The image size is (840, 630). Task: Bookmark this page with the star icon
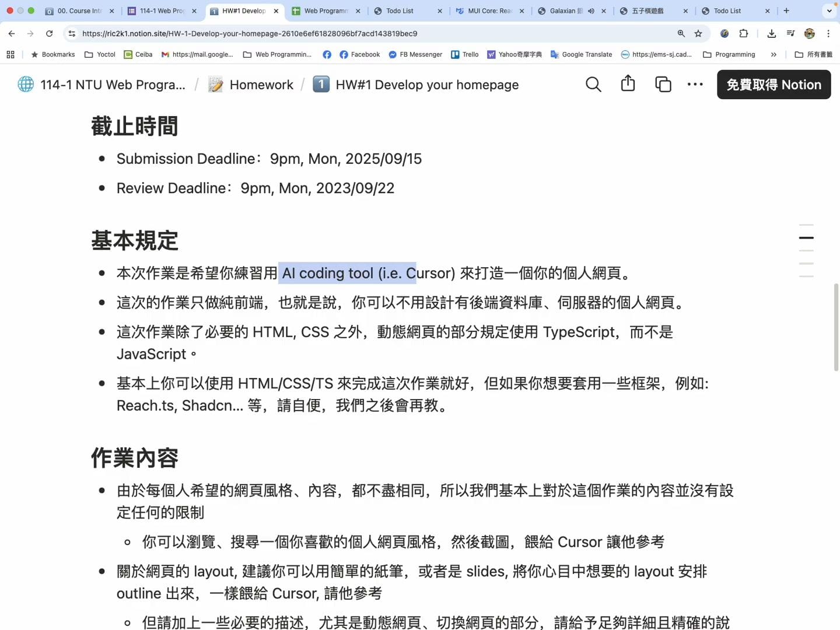click(x=698, y=34)
